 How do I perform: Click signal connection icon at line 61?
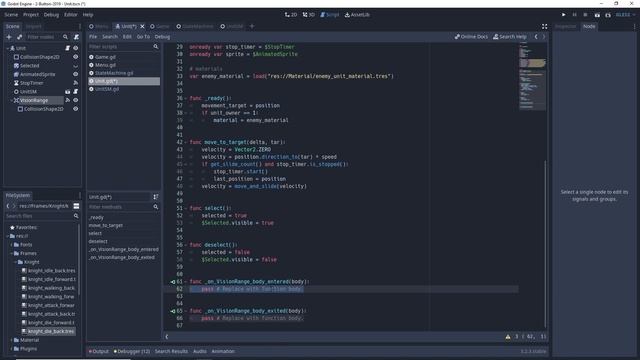[173, 282]
